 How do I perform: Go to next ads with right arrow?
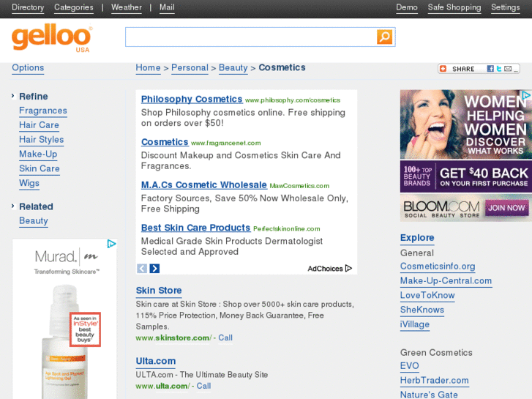click(154, 268)
